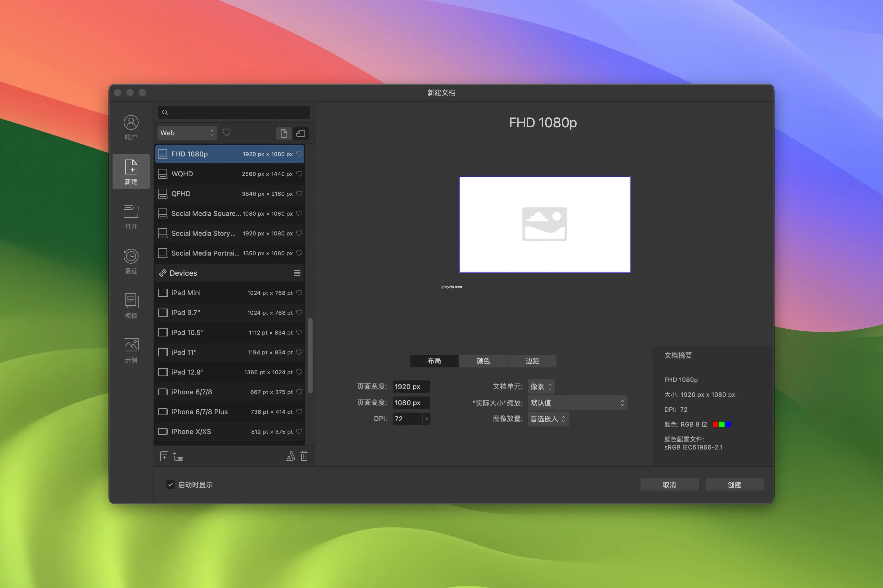Switch to portrait page orientation

click(x=284, y=133)
